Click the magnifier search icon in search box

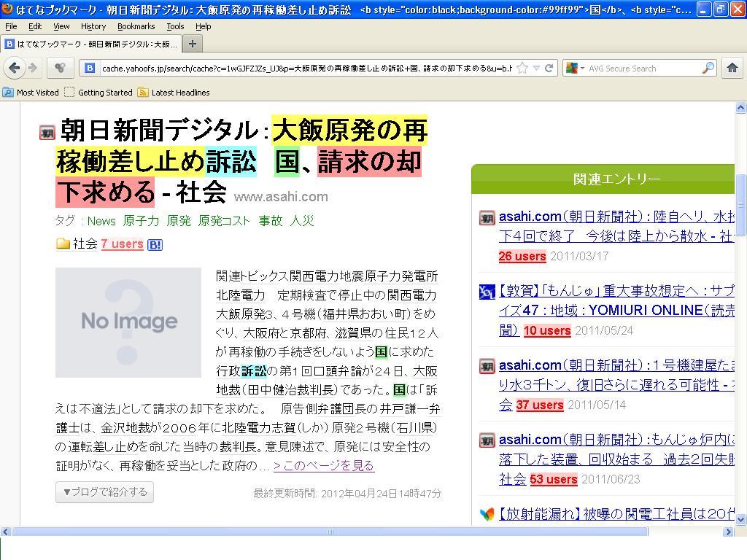[x=708, y=68]
